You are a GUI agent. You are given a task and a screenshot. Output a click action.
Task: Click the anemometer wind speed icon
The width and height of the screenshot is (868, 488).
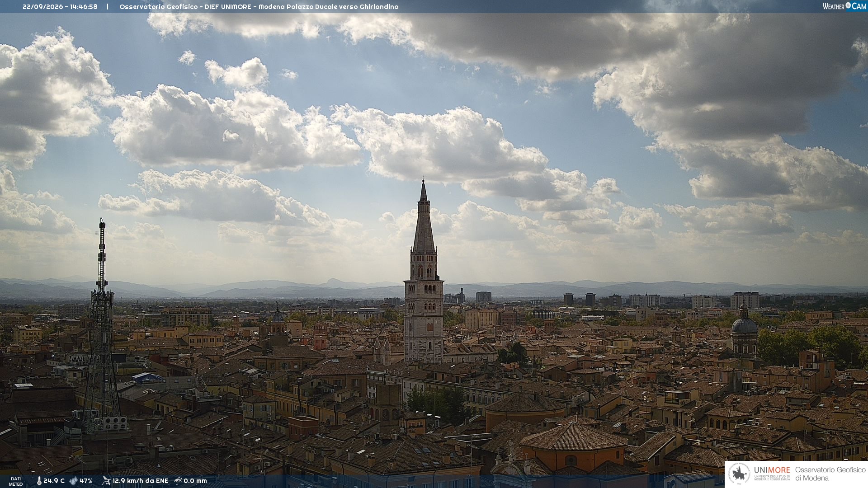click(x=106, y=481)
